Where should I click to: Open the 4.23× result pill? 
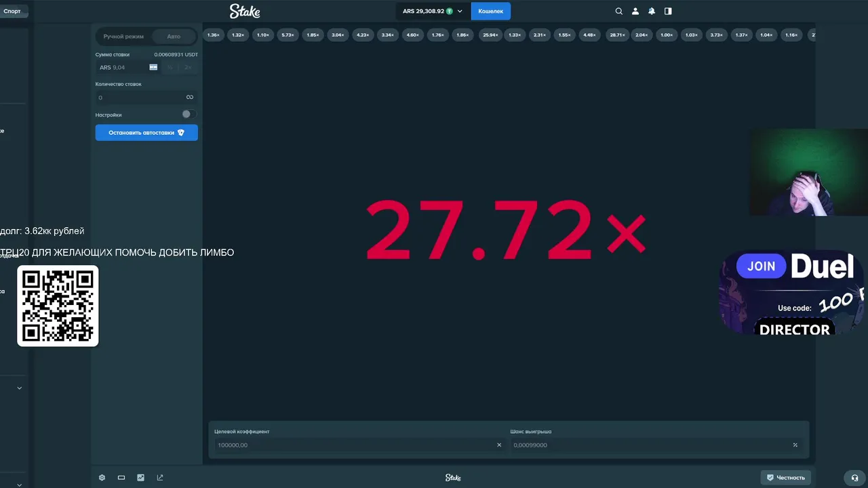pos(363,35)
